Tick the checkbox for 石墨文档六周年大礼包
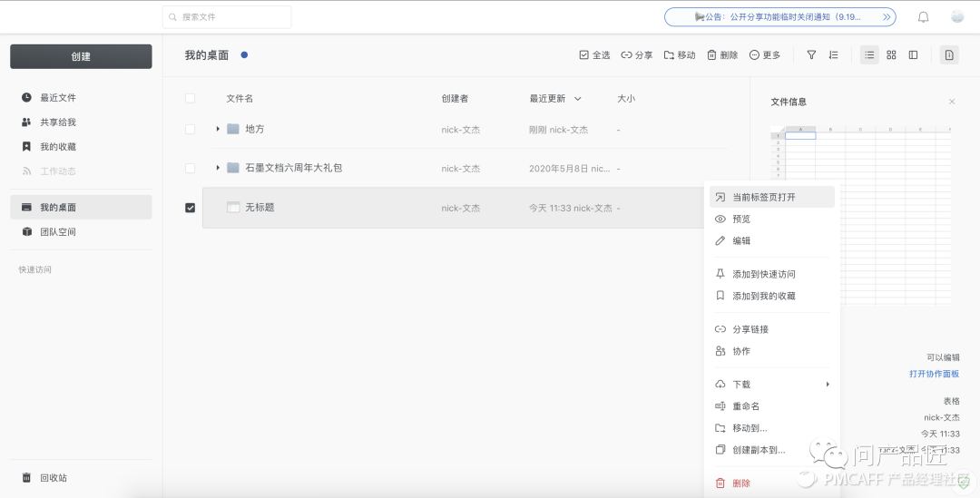This screenshot has height=498, width=980. point(190,168)
